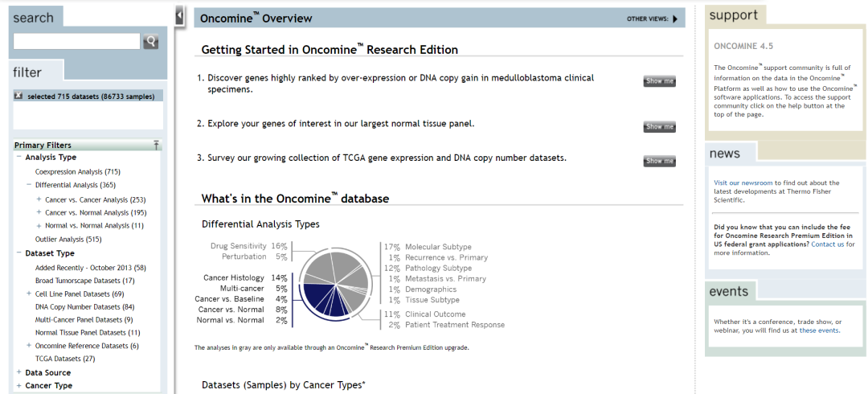Collapse the Differential Analysis branch
The width and height of the screenshot is (868, 394).
pos(29,185)
